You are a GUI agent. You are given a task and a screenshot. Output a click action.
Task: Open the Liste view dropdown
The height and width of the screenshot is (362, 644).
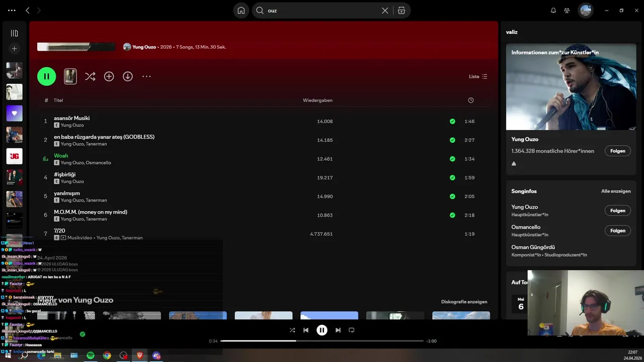[478, 76]
